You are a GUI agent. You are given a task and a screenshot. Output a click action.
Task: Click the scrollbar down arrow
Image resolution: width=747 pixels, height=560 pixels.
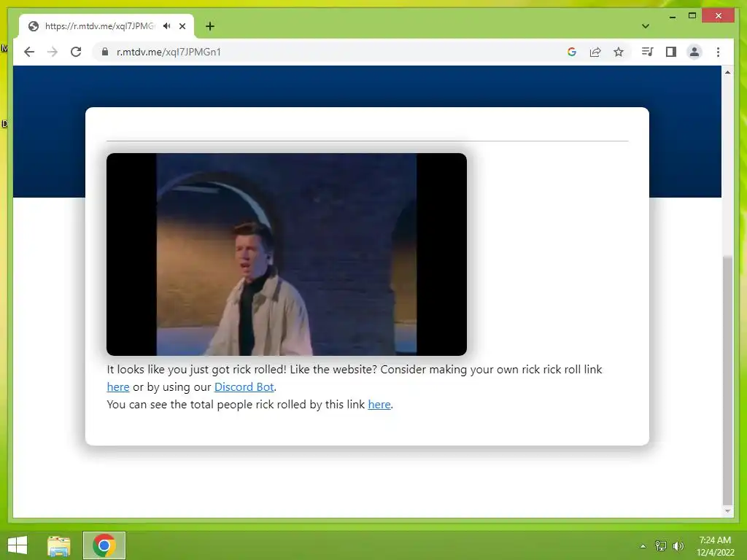pyautogui.click(x=727, y=511)
